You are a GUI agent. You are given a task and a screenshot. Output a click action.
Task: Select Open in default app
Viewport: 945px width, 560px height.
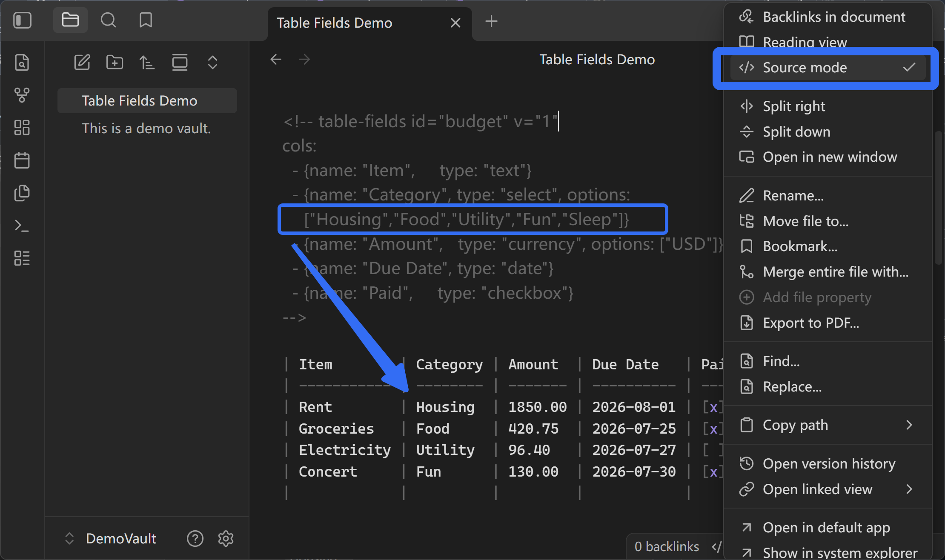[828, 528]
